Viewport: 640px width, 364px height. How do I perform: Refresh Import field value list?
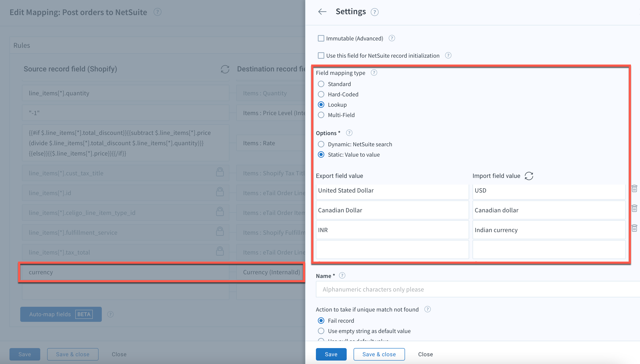529,176
